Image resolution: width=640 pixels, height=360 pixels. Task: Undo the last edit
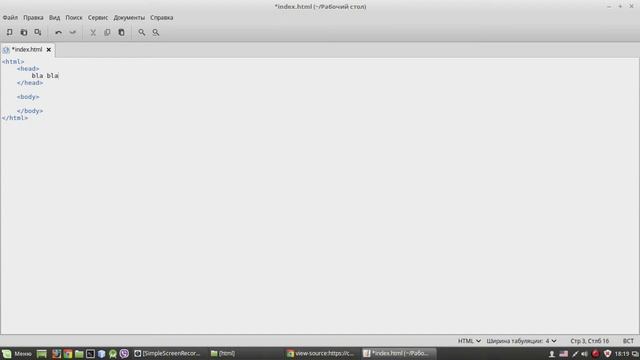point(58,32)
